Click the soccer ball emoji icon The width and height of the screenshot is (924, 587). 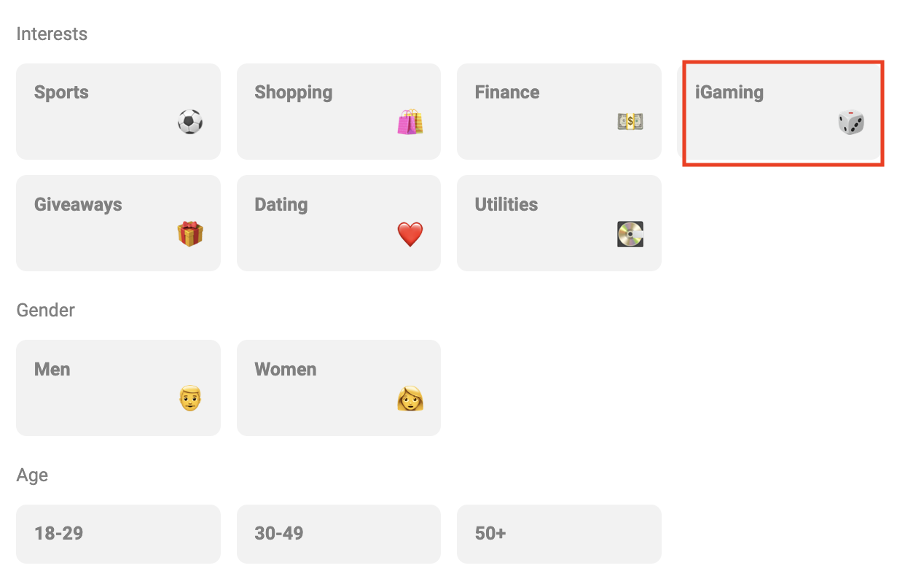pyautogui.click(x=190, y=121)
